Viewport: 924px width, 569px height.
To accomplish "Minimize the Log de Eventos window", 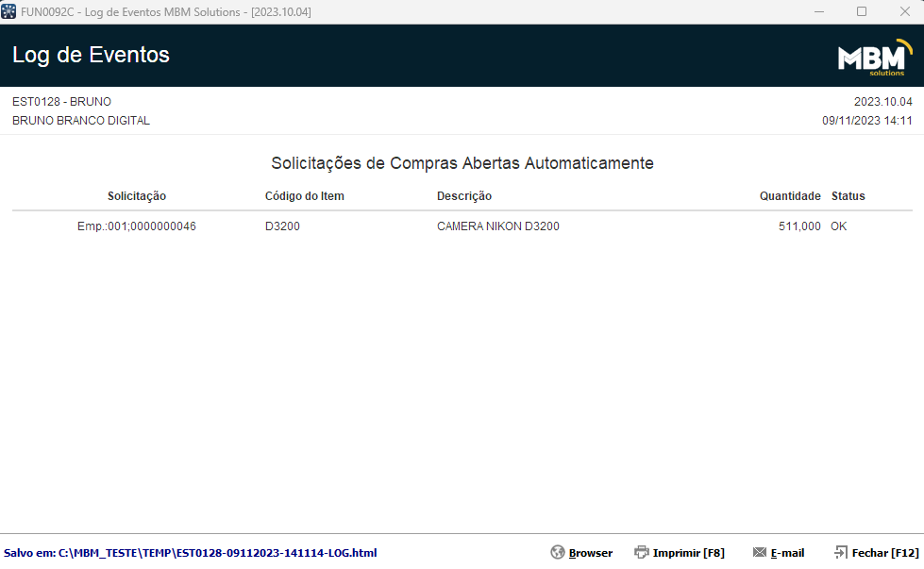I will coord(819,11).
